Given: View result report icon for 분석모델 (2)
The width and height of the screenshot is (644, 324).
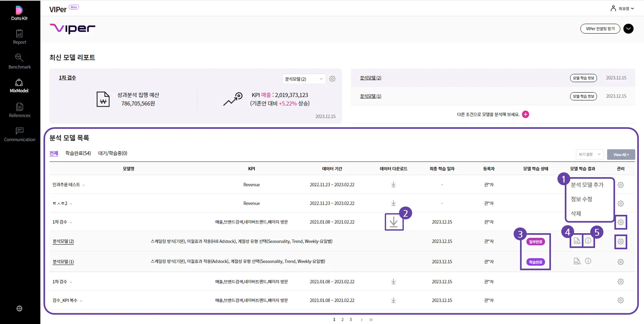Looking at the screenshot, I should coord(577,241).
